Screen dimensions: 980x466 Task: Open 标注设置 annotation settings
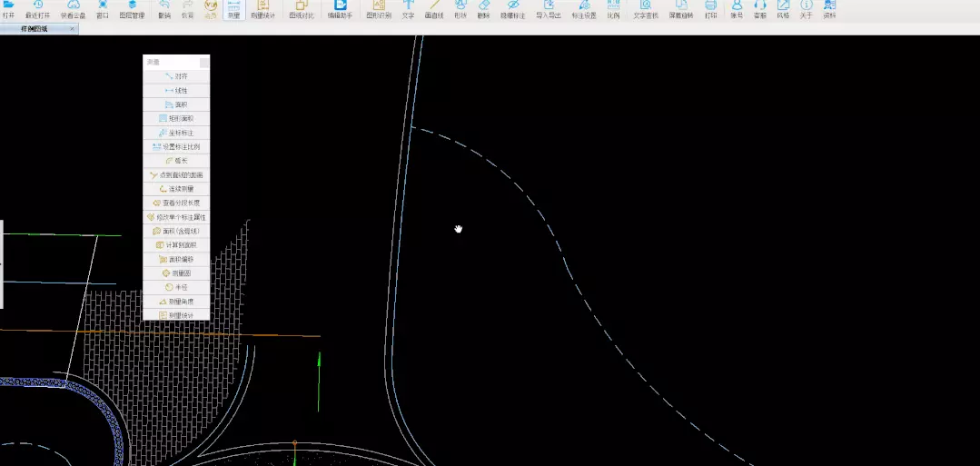[584, 9]
